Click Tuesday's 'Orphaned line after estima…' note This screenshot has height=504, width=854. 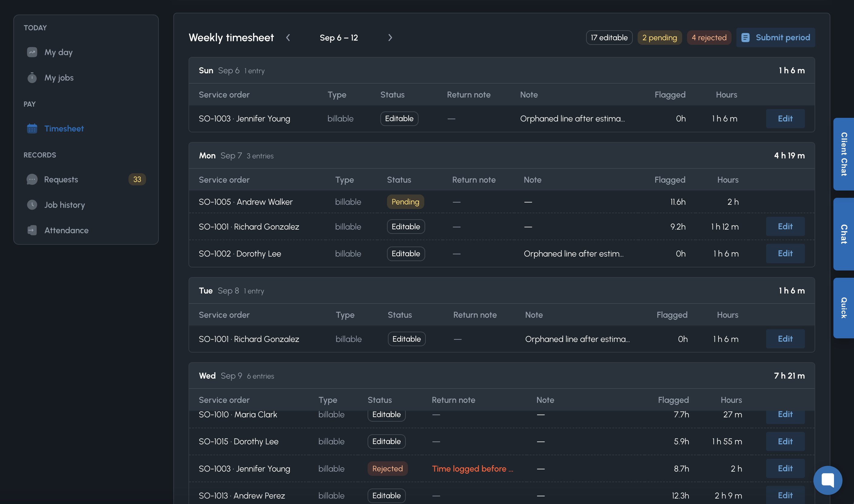(x=577, y=339)
